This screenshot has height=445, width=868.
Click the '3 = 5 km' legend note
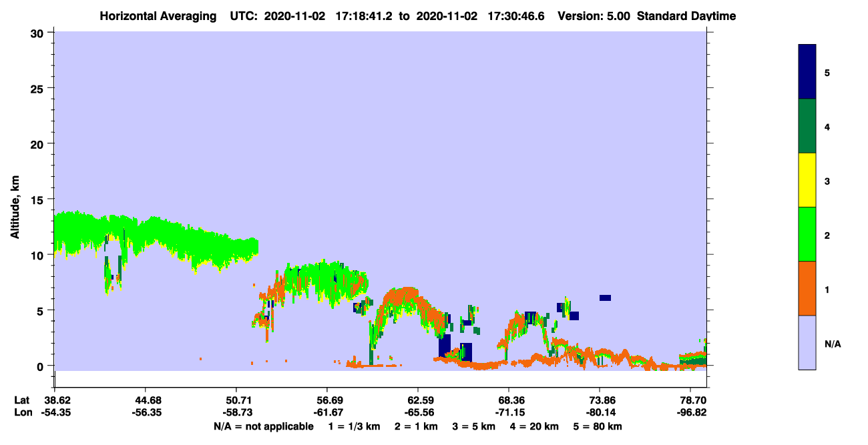[474, 426]
